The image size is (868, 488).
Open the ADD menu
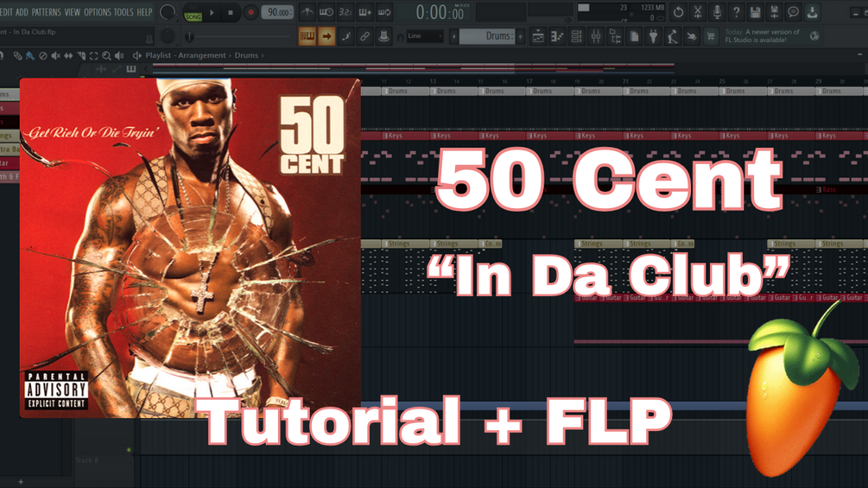click(22, 11)
